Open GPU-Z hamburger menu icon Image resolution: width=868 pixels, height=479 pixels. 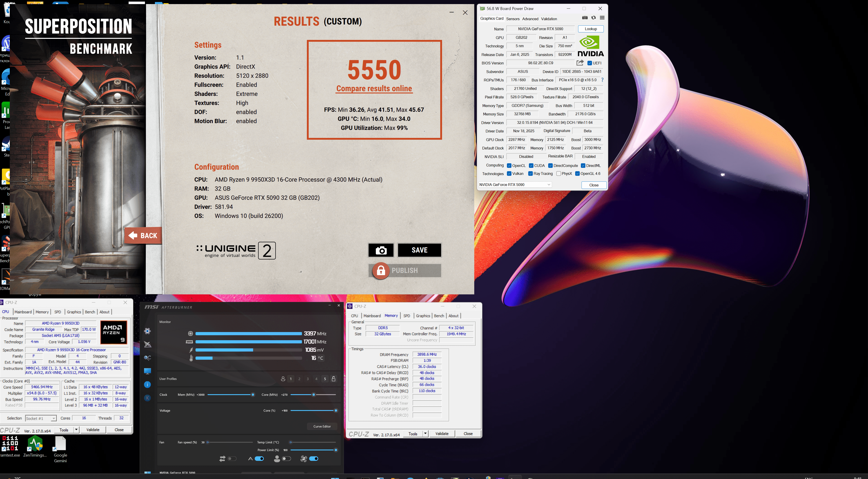[x=602, y=18]
